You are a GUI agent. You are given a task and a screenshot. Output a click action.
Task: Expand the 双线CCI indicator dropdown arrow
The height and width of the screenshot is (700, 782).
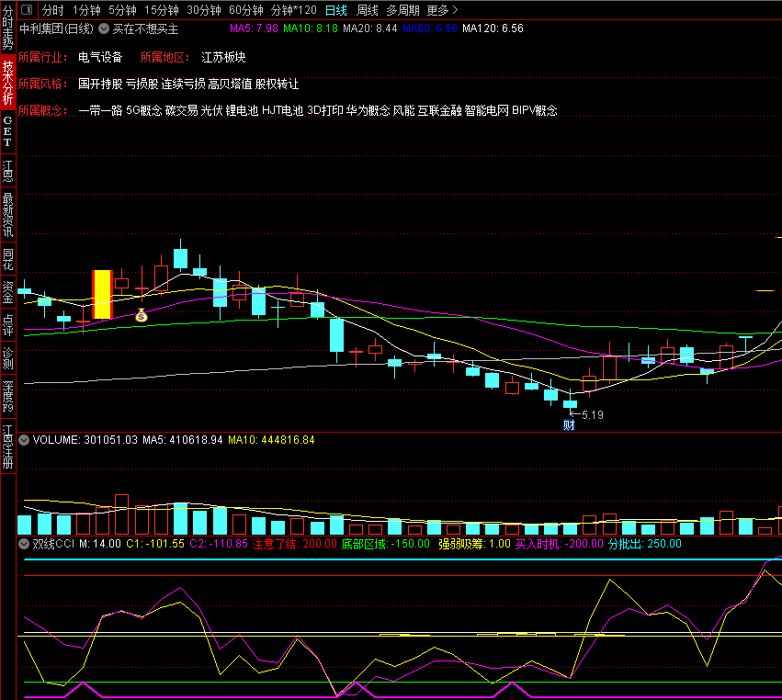(x=25, y=544)
